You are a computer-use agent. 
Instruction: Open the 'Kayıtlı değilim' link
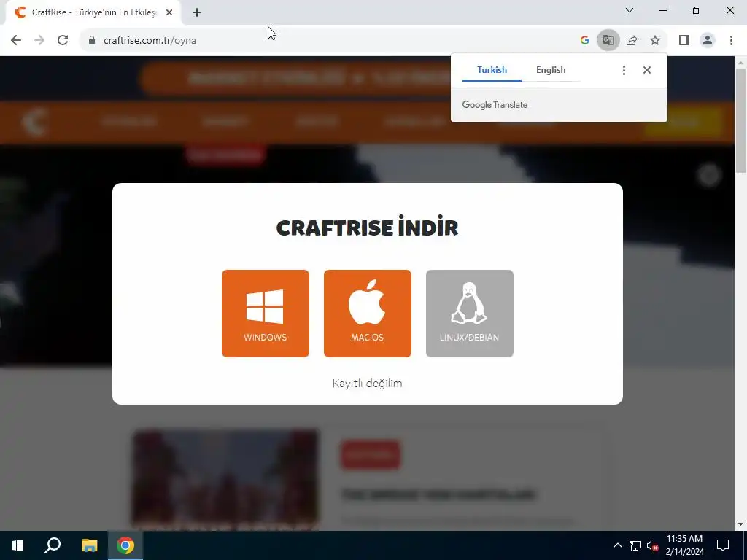(368, 384)
